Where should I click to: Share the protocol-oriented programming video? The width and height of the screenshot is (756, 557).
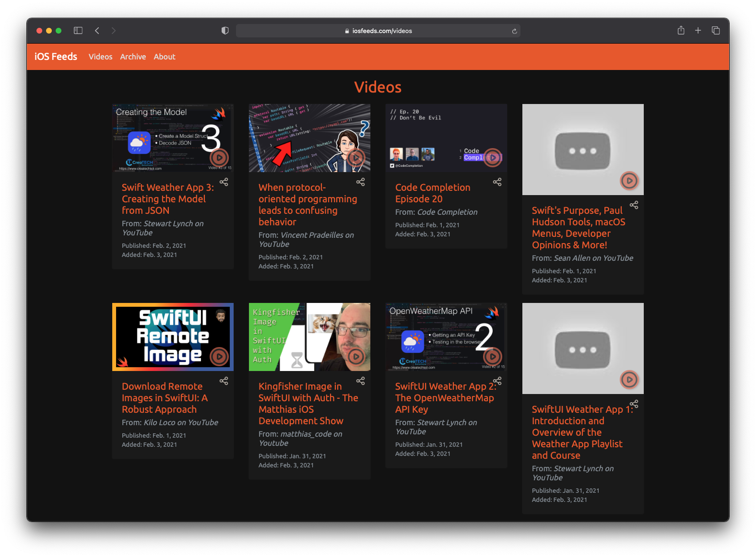361,182
